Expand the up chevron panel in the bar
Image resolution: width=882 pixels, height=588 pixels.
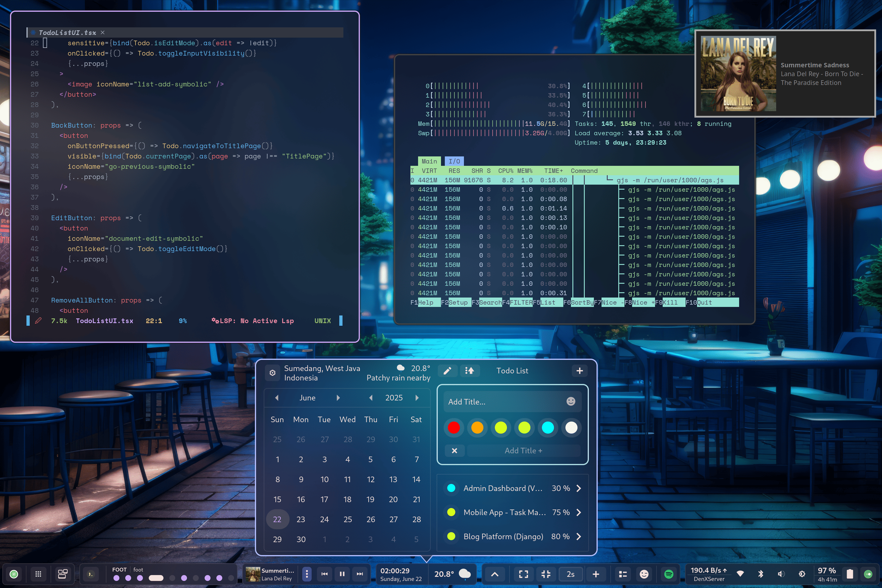point(495,574)
